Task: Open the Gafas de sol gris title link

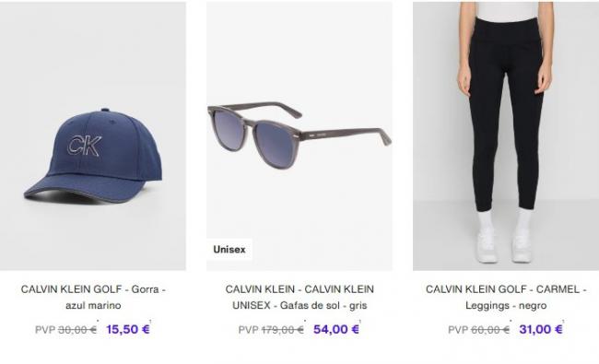Action: (x=299, y=297)
